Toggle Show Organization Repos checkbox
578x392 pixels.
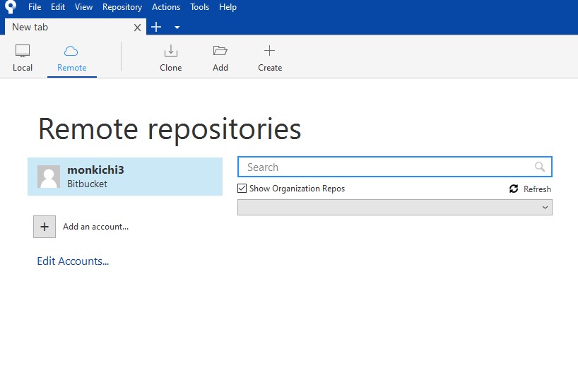click(x=242, y=189)
